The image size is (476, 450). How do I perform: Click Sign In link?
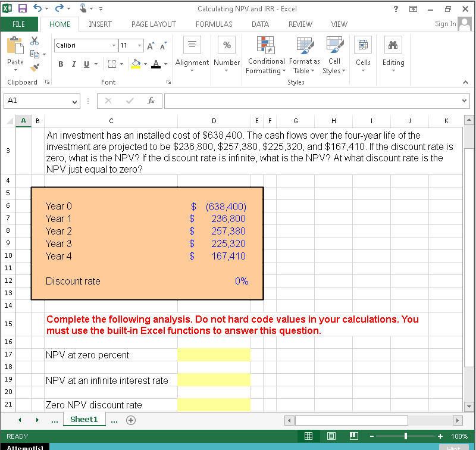(445, 24)
